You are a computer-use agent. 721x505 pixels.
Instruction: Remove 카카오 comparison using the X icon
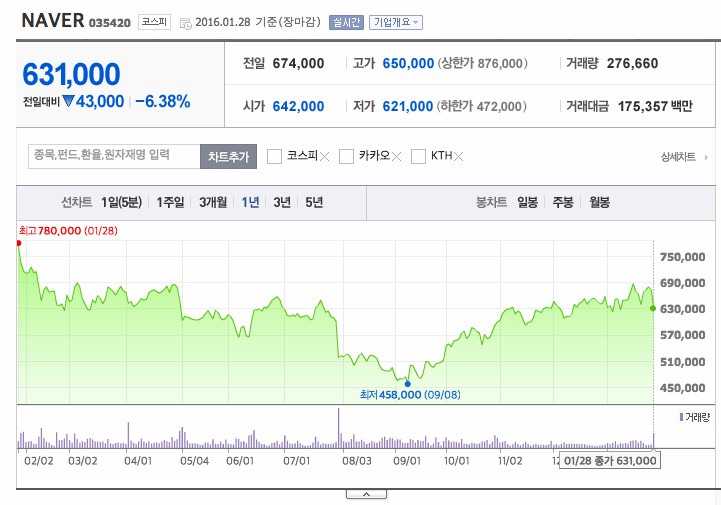point(396,156)
